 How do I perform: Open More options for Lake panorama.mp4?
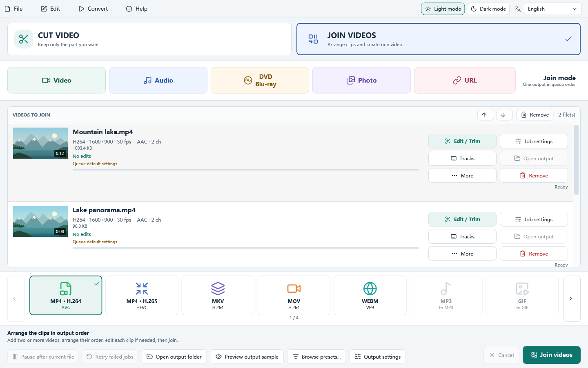tap(462, 254)
